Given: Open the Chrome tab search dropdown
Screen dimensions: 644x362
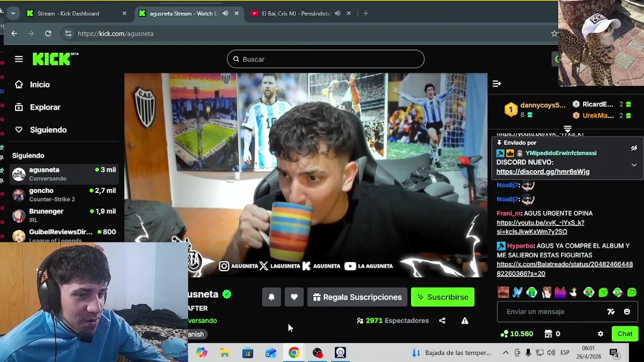Looking at the screenshot, I should [x=13, y=14].
